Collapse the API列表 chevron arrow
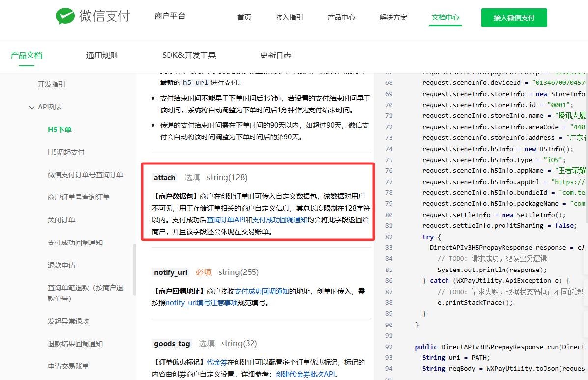This screenshot has width=588, height=380. (x=32, y=107)
